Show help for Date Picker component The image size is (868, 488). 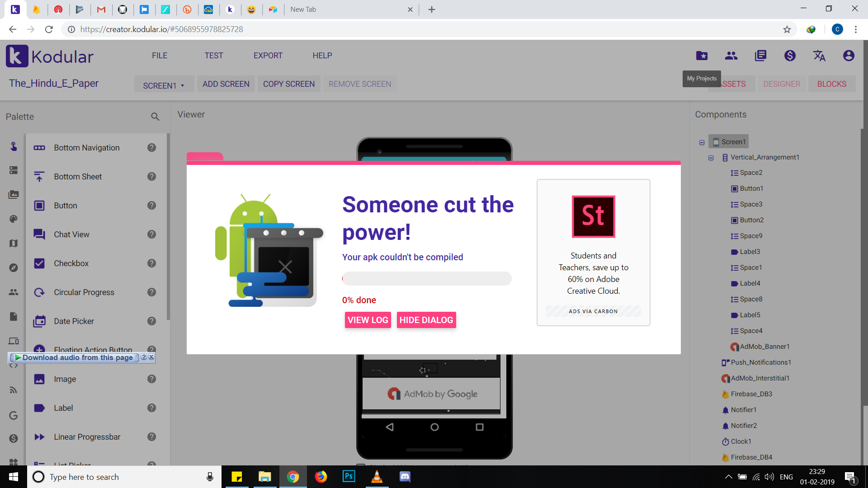(151, 321)
